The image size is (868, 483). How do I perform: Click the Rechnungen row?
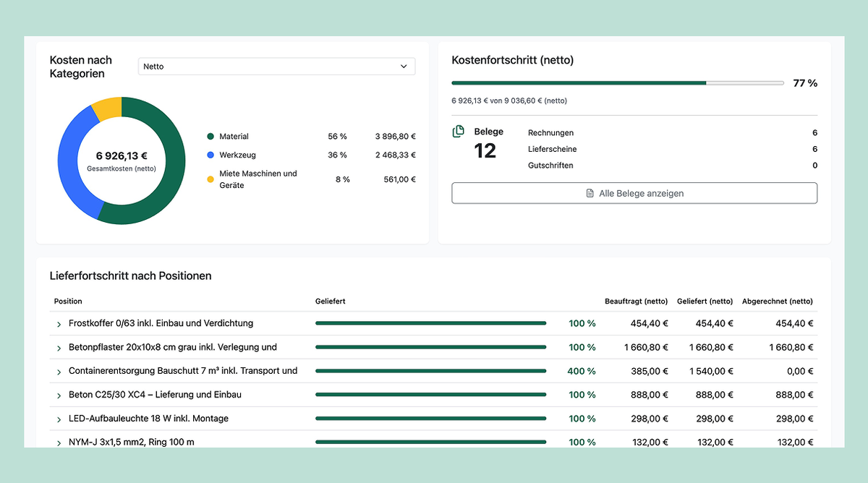(x=673, y=133)
